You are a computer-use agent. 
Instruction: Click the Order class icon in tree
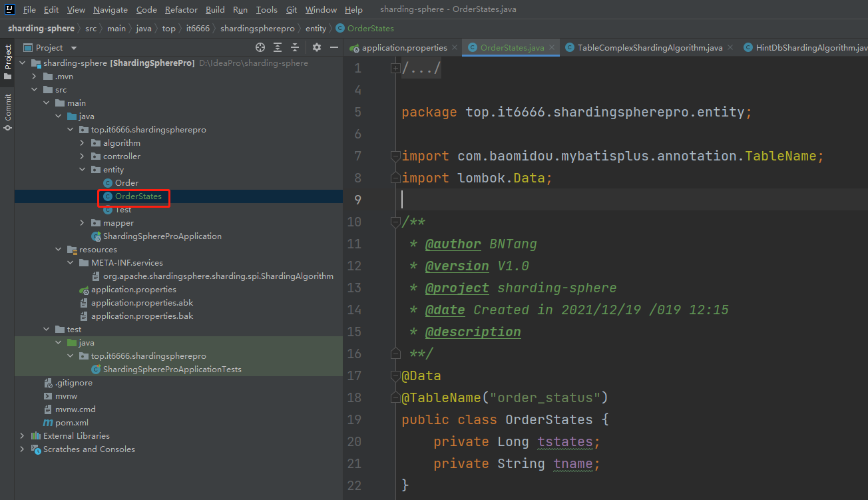click(107, 183)
